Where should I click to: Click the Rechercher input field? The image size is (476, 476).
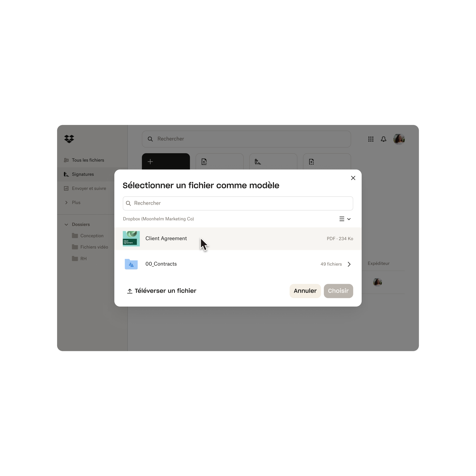tap(238, 203)
